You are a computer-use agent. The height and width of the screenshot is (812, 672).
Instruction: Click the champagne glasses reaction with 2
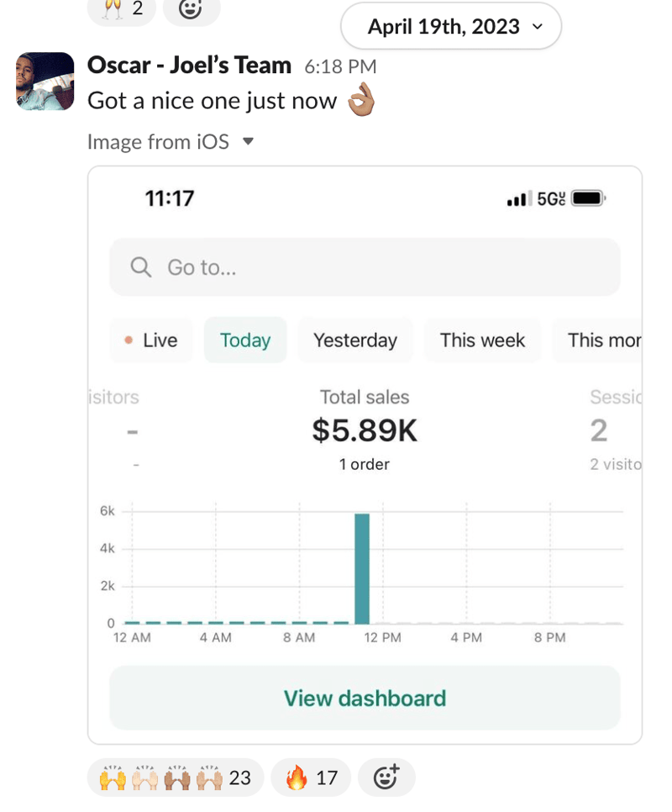point(122,9)
